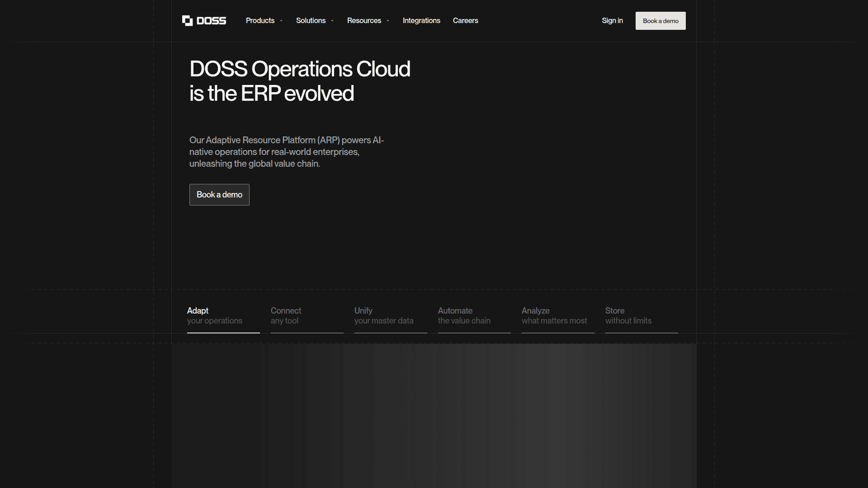The height and width of the screenshot is (488, 868).
Task: Click the chevron next to Resources
Action: pos(388,21)
